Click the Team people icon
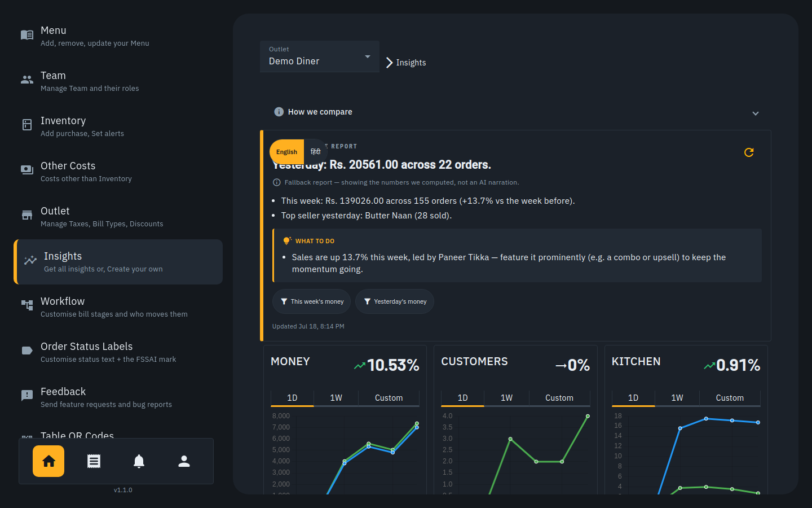Screen dimensions: 812x508 point(27,80)
